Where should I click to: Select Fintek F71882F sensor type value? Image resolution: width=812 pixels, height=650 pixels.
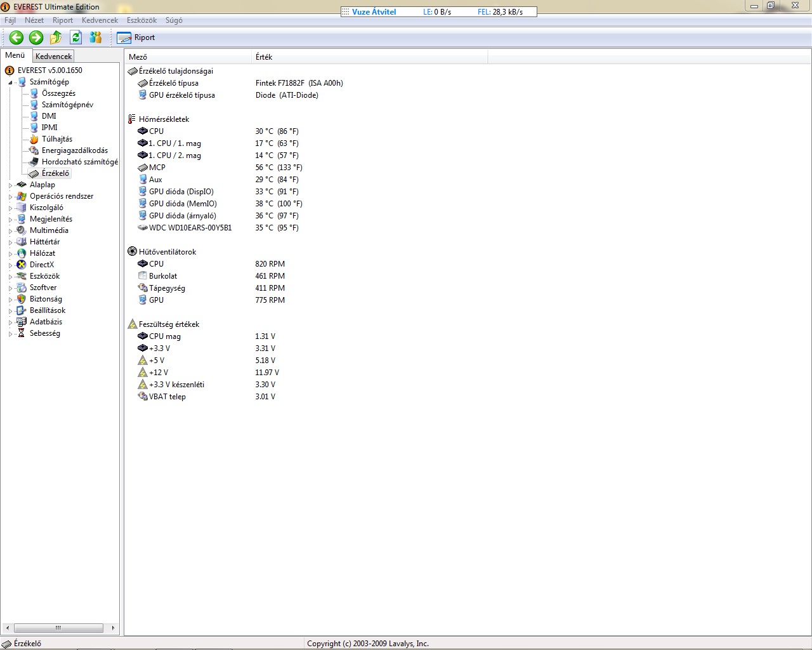[x=299, y=83]
